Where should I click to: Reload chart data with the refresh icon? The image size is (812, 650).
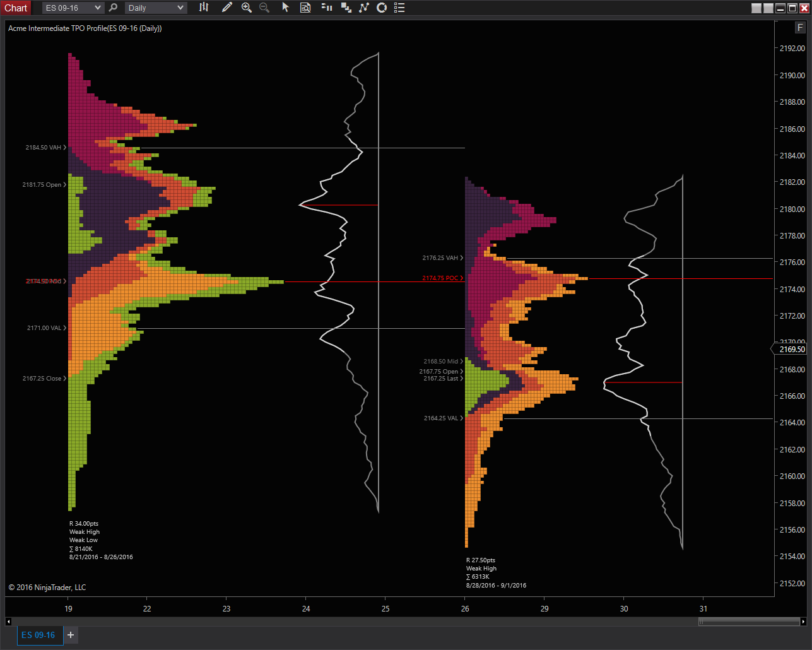382,8
